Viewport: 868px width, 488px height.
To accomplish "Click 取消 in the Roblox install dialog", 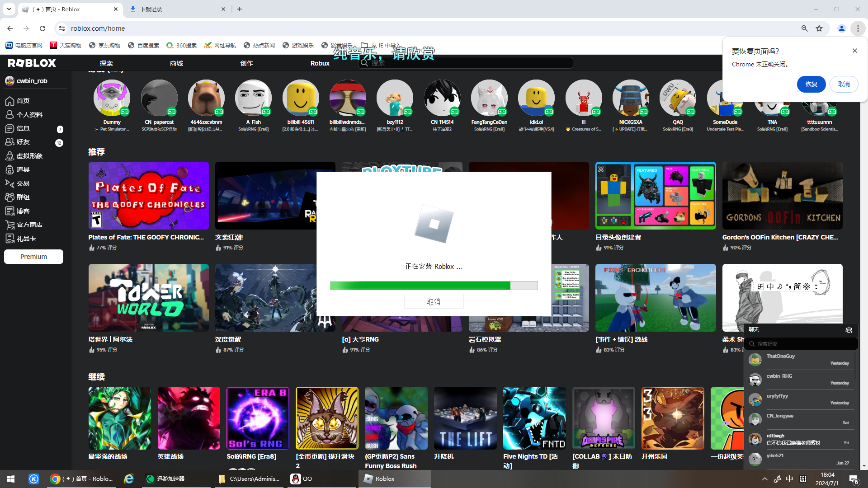I will [434, 301].
